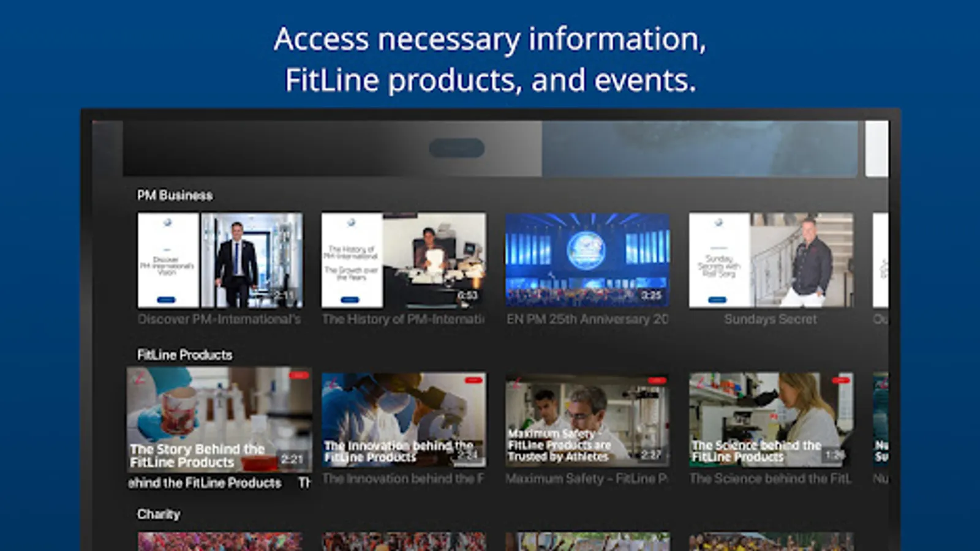Click the 'EN PM 25th Anniversary 20' title text
The height and width of the screenshot is (551, 980).
click(587, 319)
